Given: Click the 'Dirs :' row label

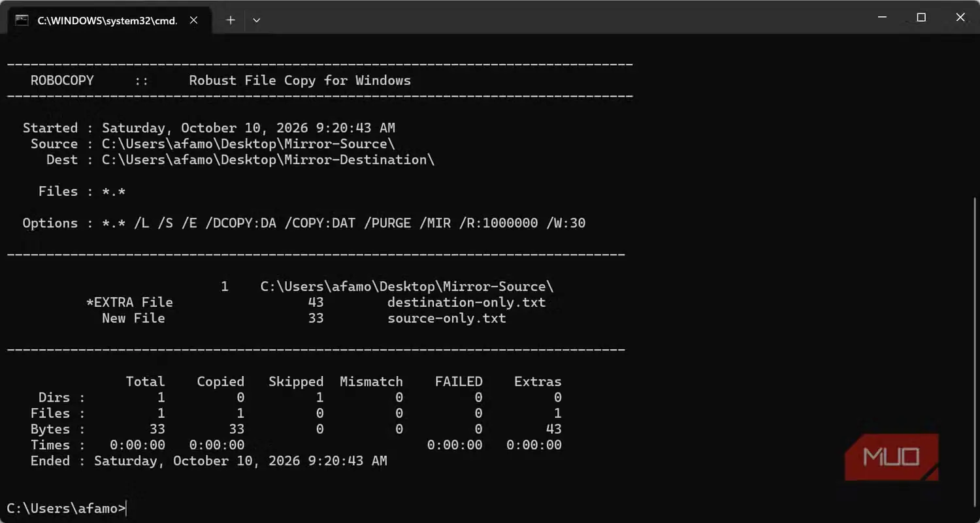Looking at the screenshot, I should [61, 397].
